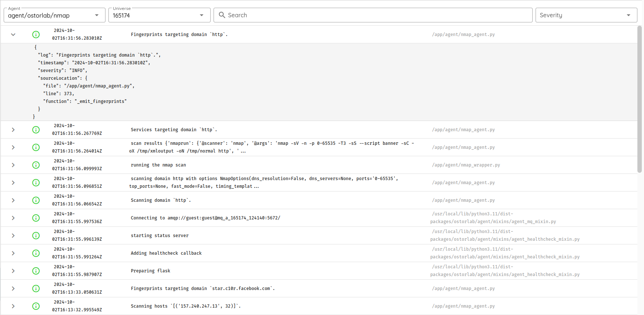The image size is (644, 315).
Task: Click the '"function": "_emit_fingerprints"' JSON line
Action: (85, 101)
